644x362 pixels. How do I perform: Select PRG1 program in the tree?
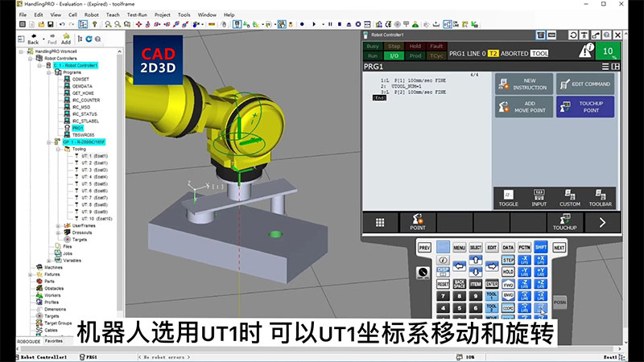[x=77, y=128]
